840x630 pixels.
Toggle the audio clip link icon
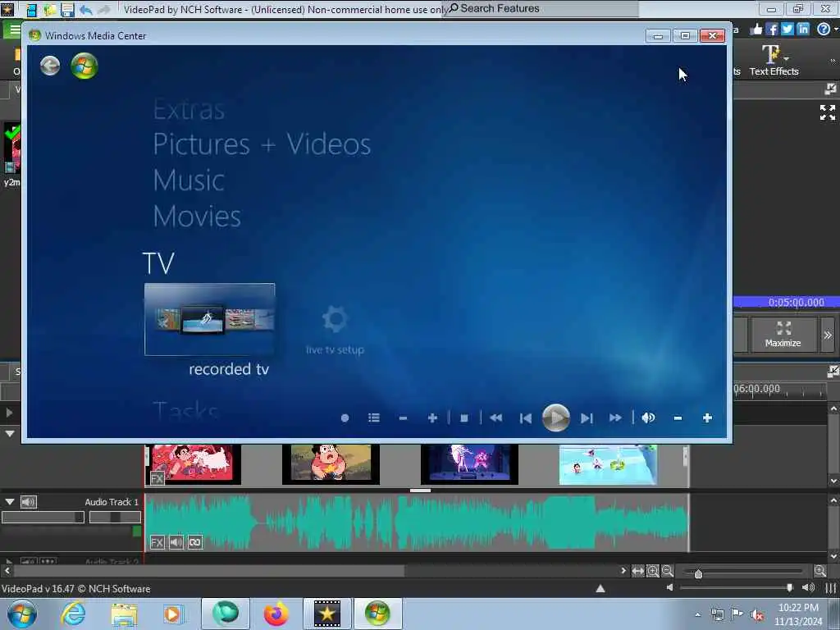(x=195, y=542)
